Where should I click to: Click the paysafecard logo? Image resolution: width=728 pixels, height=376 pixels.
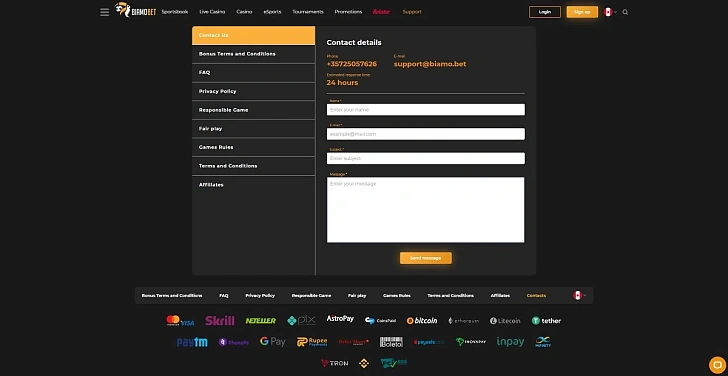click(429, 342)
